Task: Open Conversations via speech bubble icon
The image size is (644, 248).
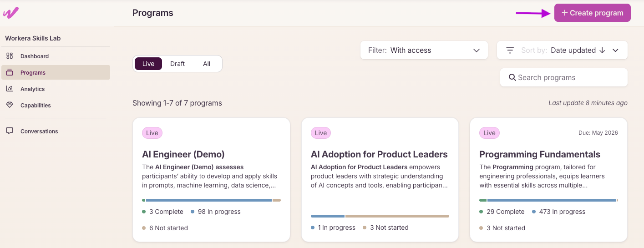Action: pos(10,131)
